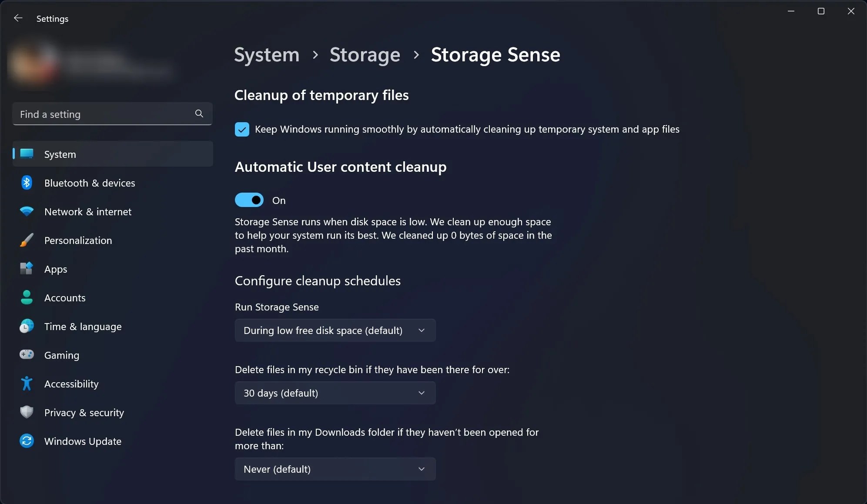Select the Privacy & security shield icon
Screen dimensions: 867x504
click(26, 412)
